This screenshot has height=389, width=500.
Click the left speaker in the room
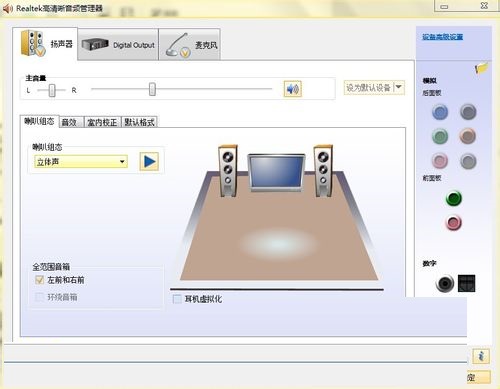tap(228, 171)
